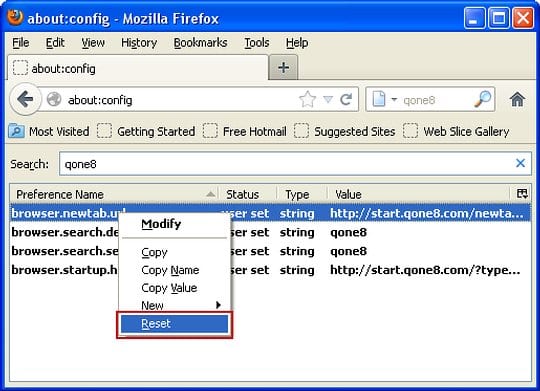Choose Modify in the context menu
This screenshot has height=391, width=540.
pos(161,224)
